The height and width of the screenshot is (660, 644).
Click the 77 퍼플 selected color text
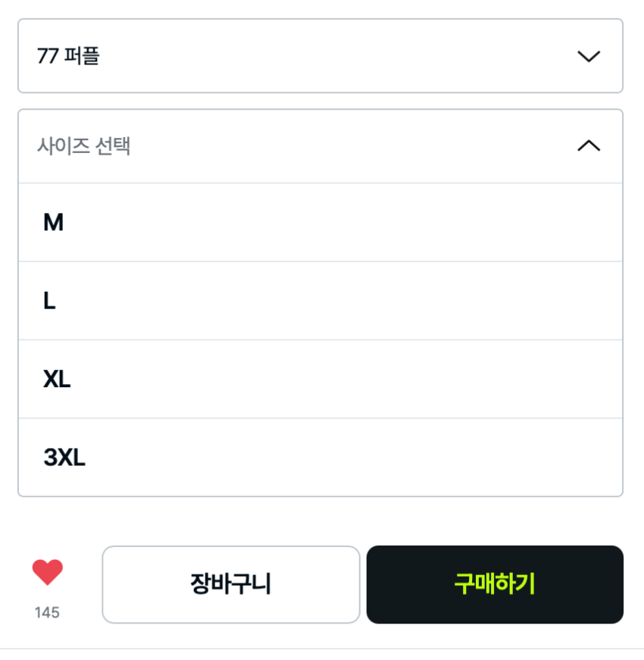tap(68, 56)
